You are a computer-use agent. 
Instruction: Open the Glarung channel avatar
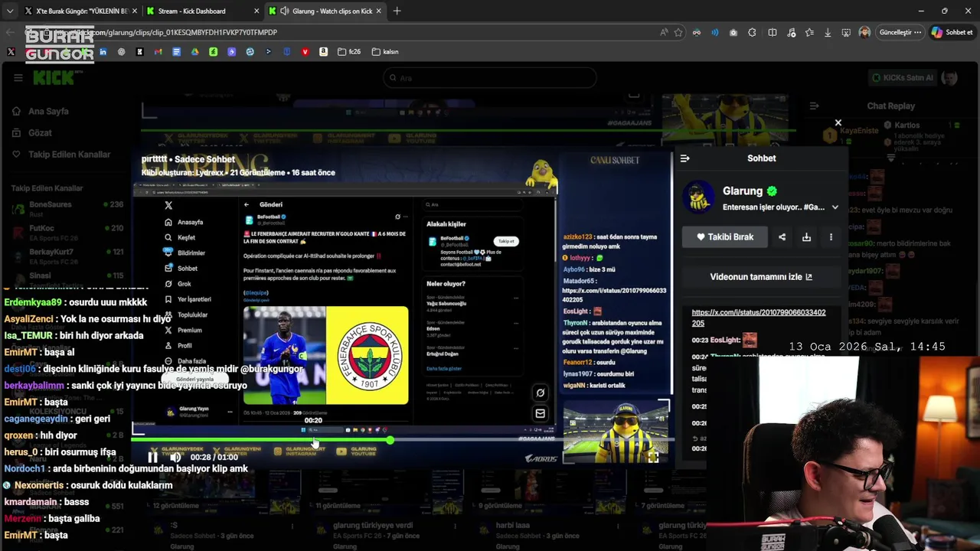point(698,197)
